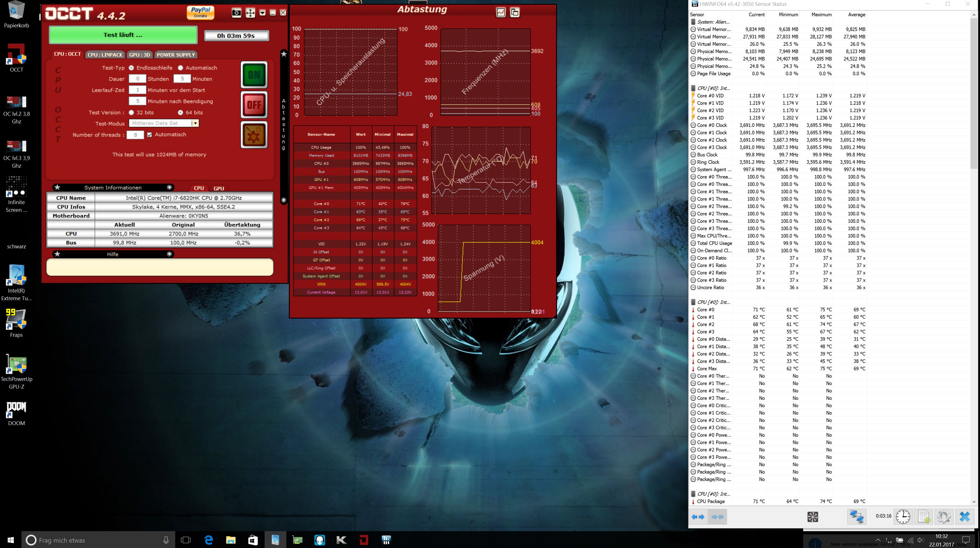This screenshot has width=980, height=548.
Task: Select the 32 bits test version
Action: coord(131,113)
